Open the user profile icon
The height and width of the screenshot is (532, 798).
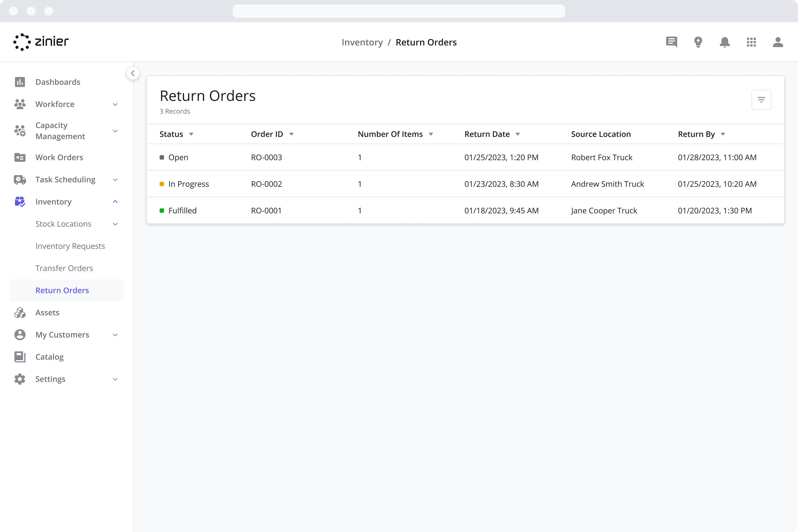point(778,42)
